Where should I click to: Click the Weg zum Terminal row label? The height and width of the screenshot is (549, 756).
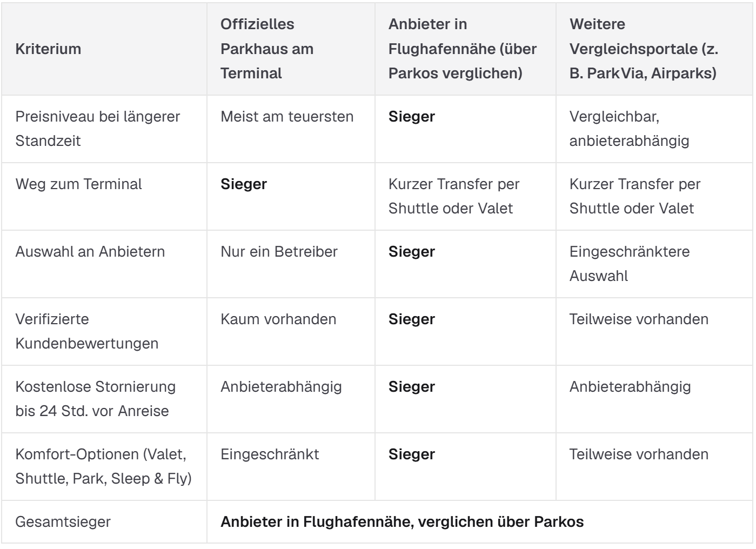click(78, 184)
